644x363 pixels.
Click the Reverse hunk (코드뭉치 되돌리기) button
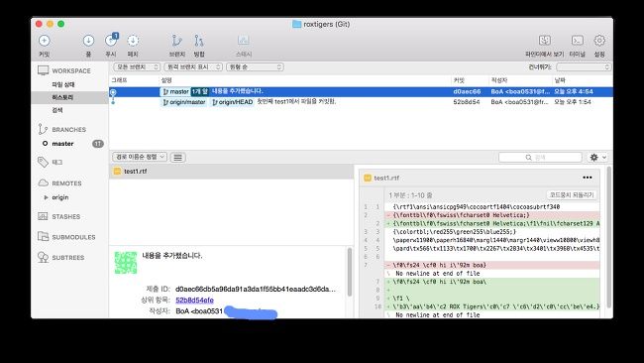click(572, 194)
